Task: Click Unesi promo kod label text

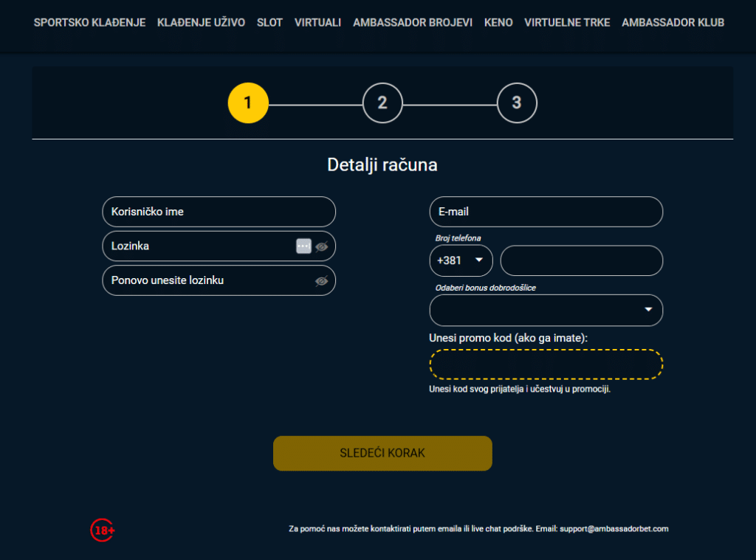Action: click(x=508, y=338)
